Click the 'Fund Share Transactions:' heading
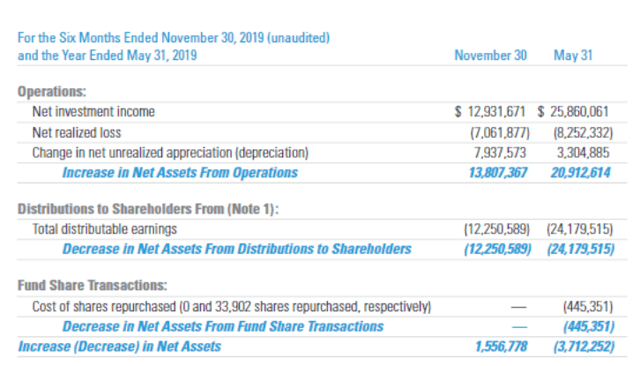This screenshot has height=366, width=640. [92, 285]
